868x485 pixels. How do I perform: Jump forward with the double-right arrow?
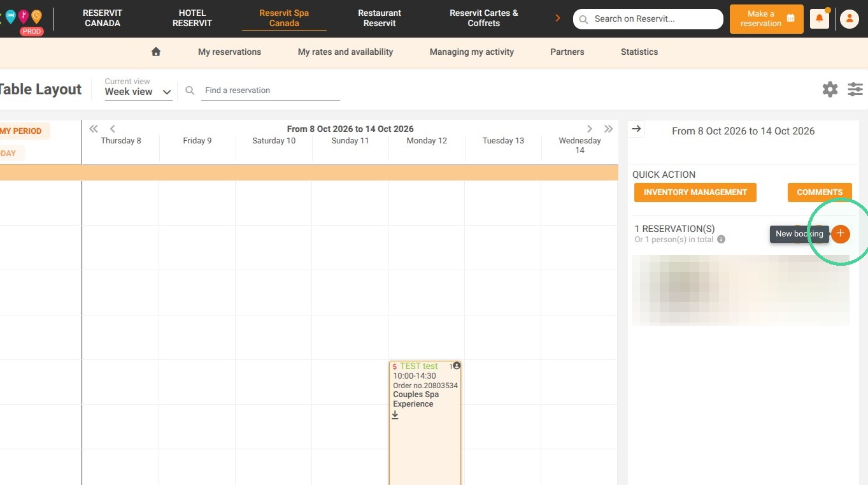[608, 129]
